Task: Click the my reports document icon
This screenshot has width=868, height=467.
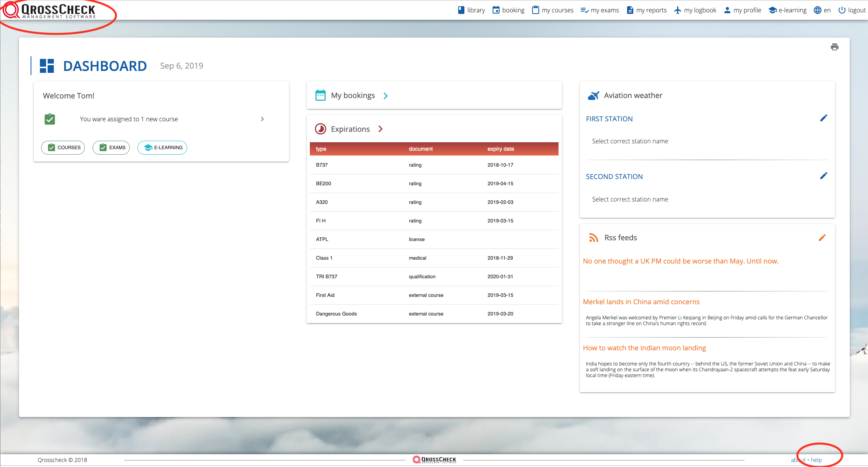Action: pyautogui.click(x=630, y=10)
